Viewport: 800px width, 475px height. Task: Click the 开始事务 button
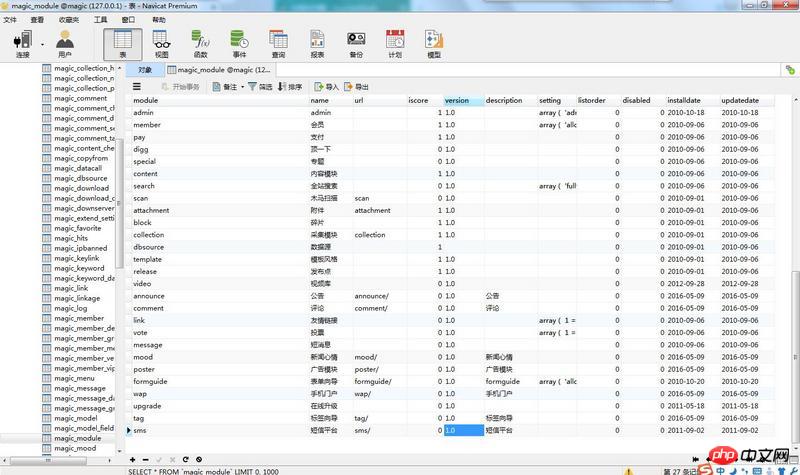point(181,87)
